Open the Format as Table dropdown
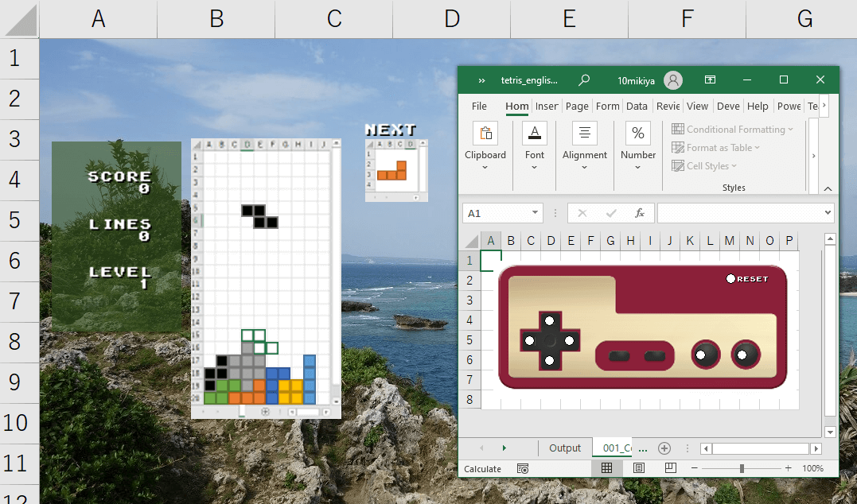This screenshot has width=857, height=504. pos(715,148)
